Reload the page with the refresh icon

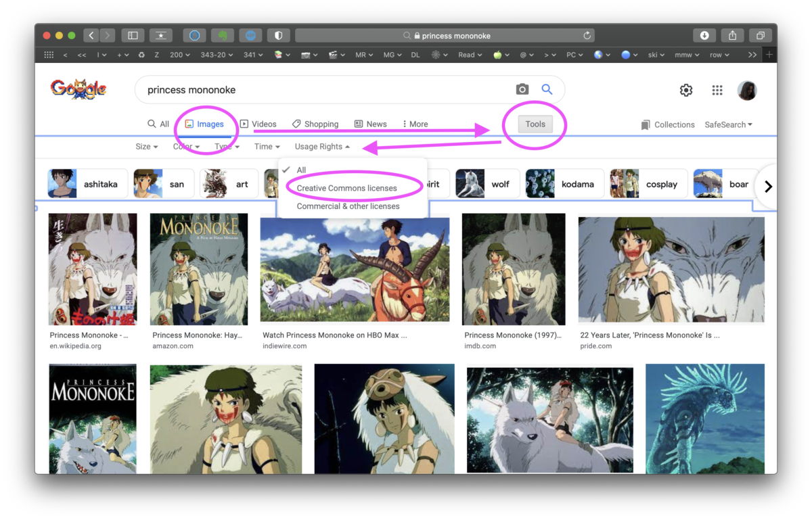click(x=587, y=35)
